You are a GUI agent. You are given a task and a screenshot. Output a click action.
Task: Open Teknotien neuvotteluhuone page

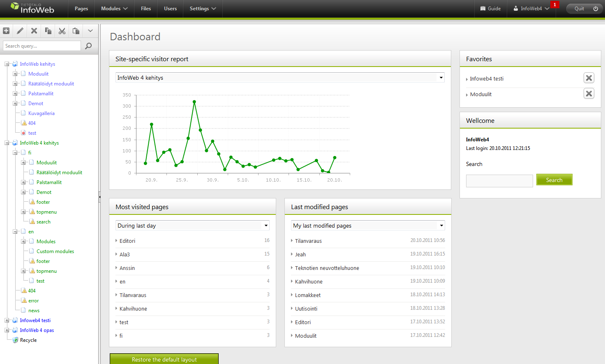pyautogui.click(x=327, y=268)
